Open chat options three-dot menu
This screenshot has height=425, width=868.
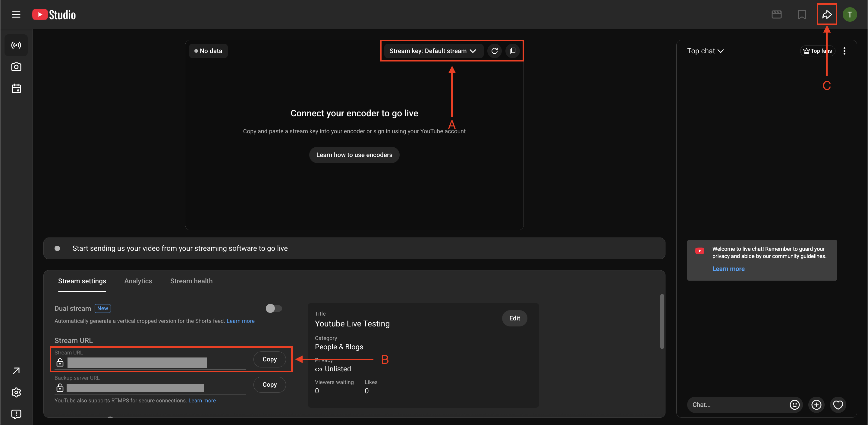point(844,51)
